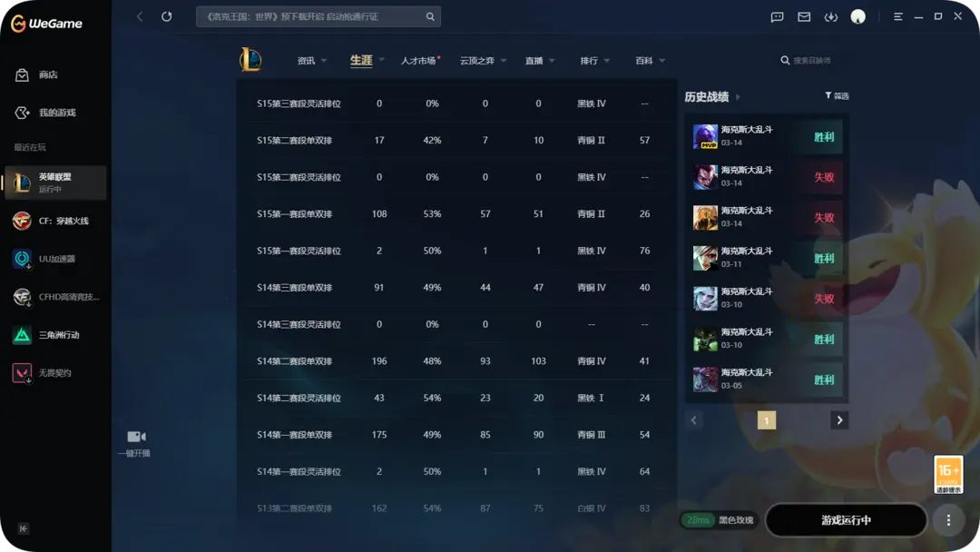Select 无畏契约 game icon

point(22,373)
